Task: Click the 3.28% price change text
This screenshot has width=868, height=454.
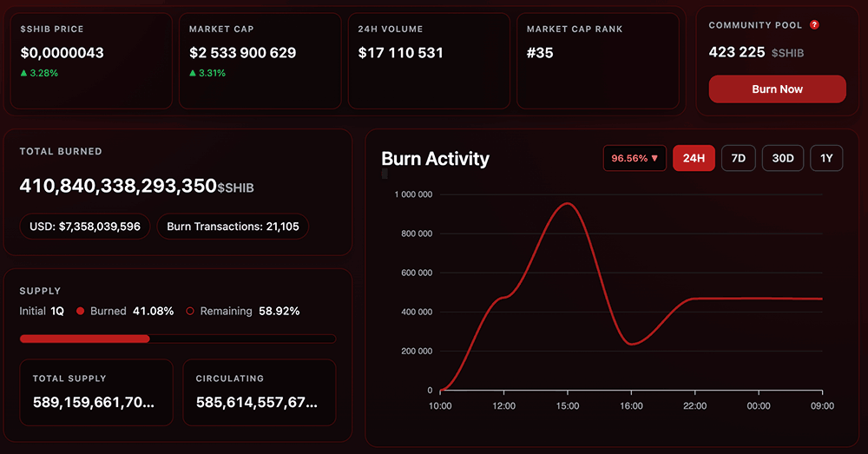Action: pyautogui.click(x=43, y=73)
